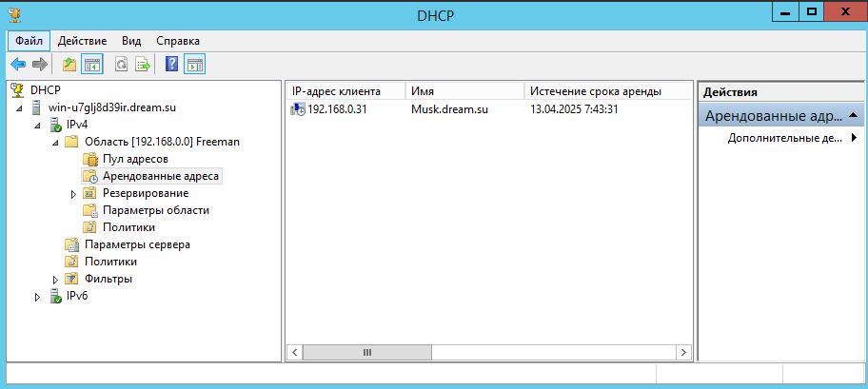This screenshot has height=389, width=868.
Task: Click the Действия pane header
Action: pyautogui.click(x=780, y=92)
